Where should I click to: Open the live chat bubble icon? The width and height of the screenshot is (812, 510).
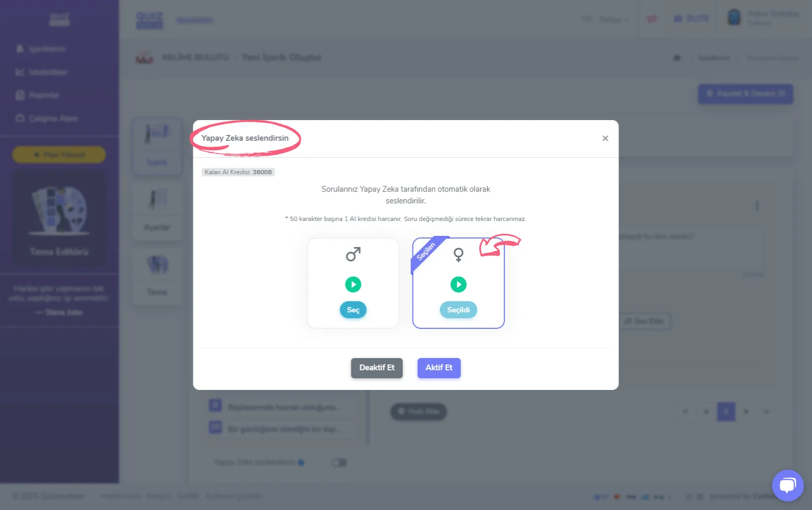coord(788,486)
